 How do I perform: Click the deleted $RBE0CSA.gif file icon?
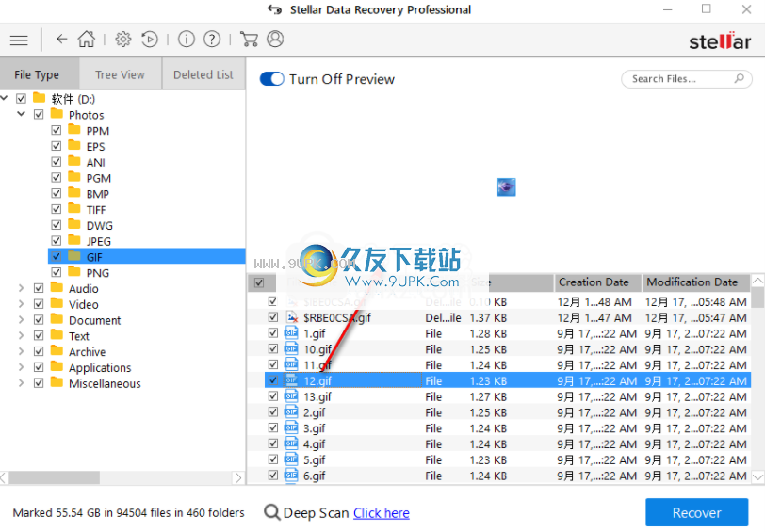click(291, 317)
